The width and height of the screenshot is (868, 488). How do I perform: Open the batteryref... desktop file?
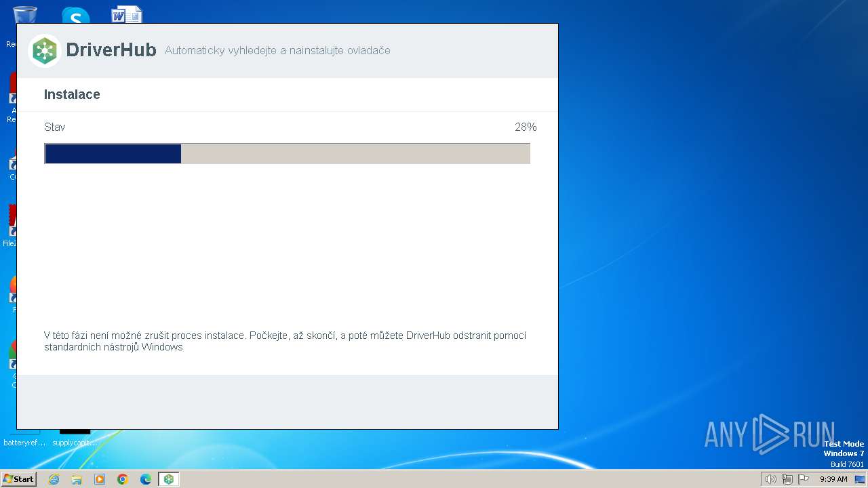click(24, 437)
